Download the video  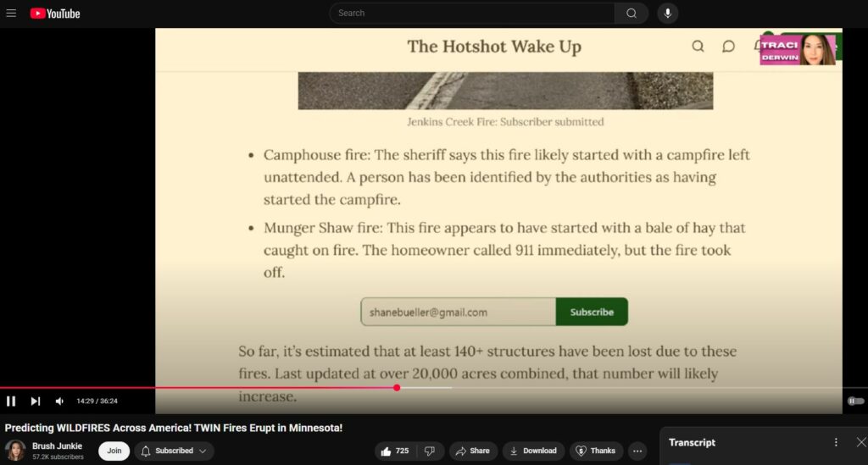[x=534, y=451]
